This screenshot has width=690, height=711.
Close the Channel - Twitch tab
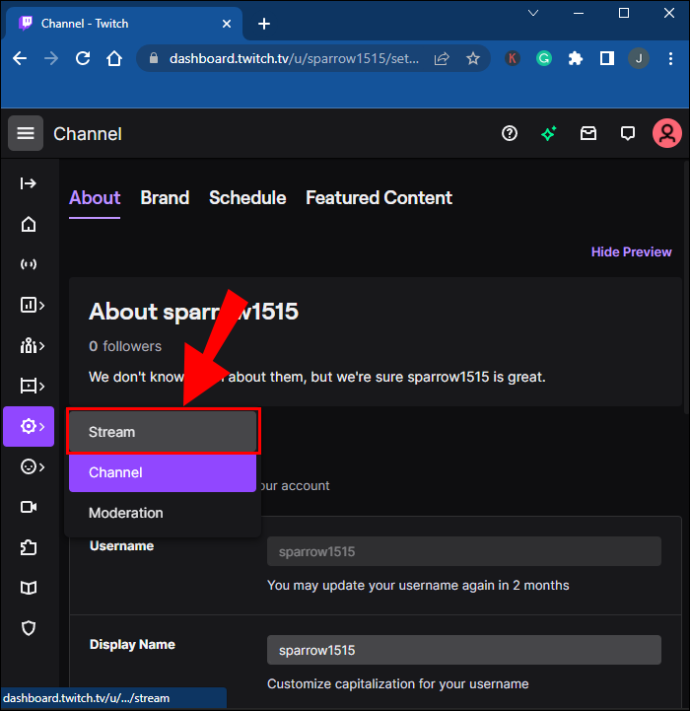coord(227,24)
